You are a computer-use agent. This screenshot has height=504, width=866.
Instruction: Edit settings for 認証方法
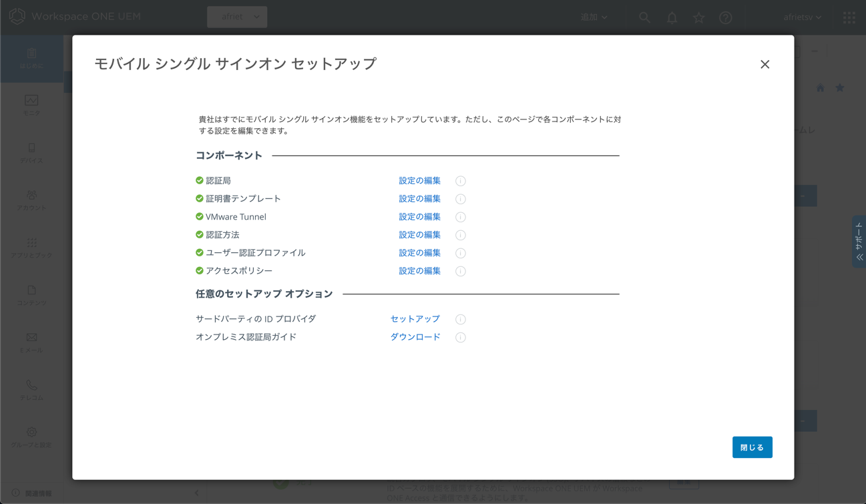point(419,235)
